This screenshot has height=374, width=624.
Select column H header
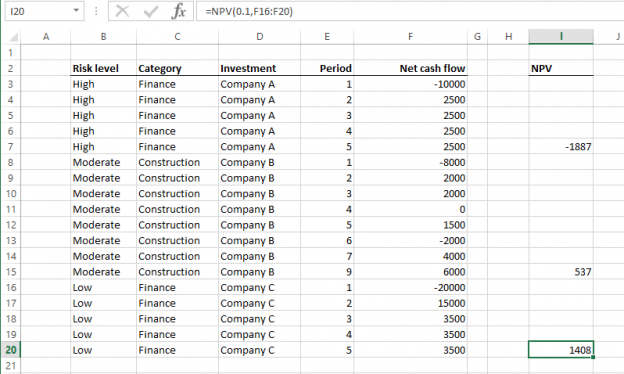(508, 37)
